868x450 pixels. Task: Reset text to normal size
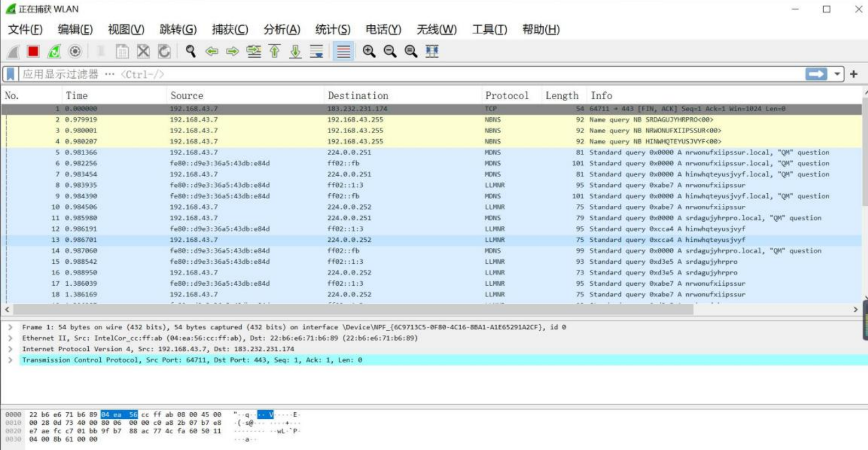[410, 51]
